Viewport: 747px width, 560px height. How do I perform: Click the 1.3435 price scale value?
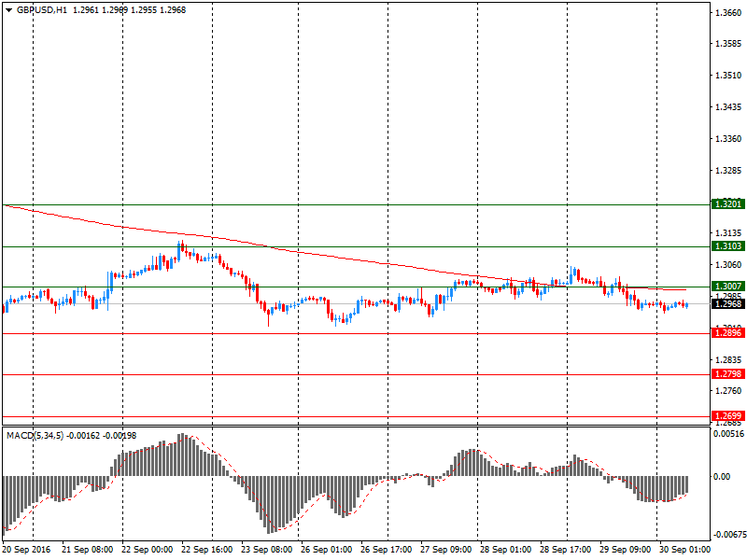pos(728,107)
